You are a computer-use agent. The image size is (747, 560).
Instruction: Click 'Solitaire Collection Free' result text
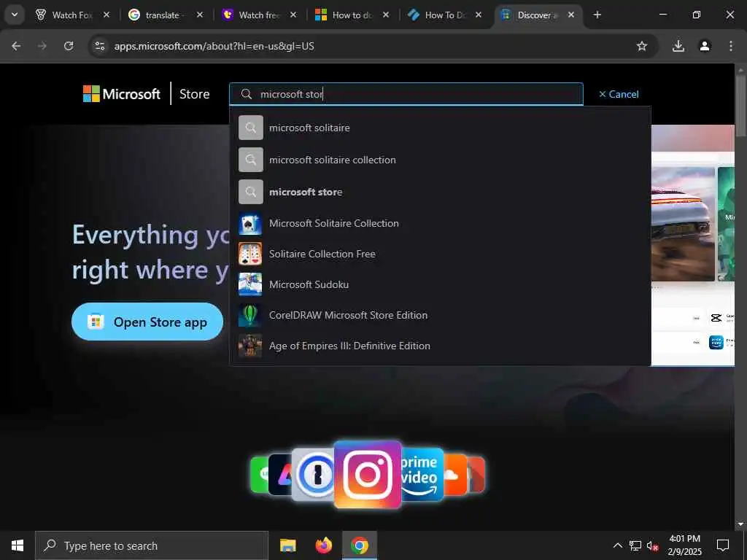[322, 254]
